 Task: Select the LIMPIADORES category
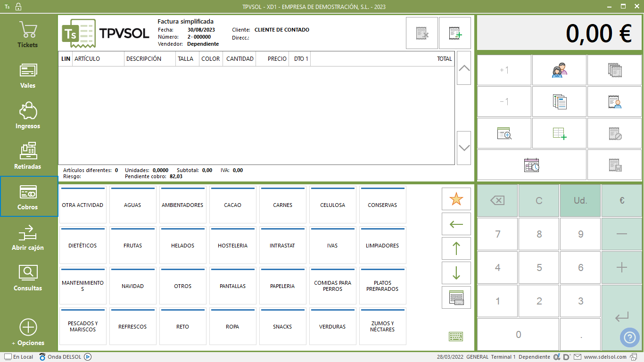point(382,245)
